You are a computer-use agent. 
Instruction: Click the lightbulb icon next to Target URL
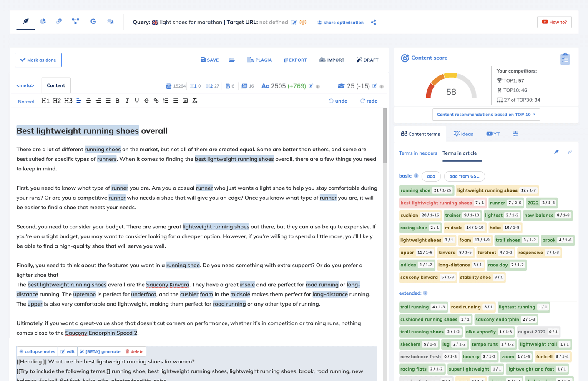[x=303, y=22]
